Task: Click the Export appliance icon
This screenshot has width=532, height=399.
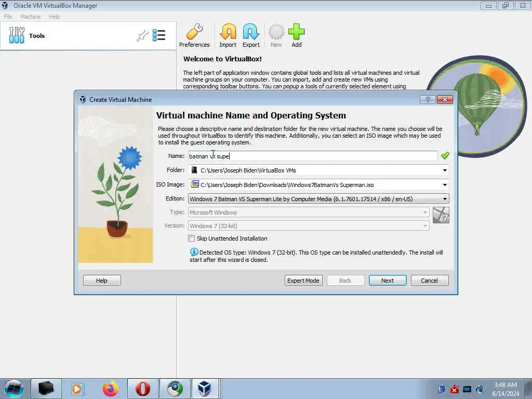Action: pos(251,35)
